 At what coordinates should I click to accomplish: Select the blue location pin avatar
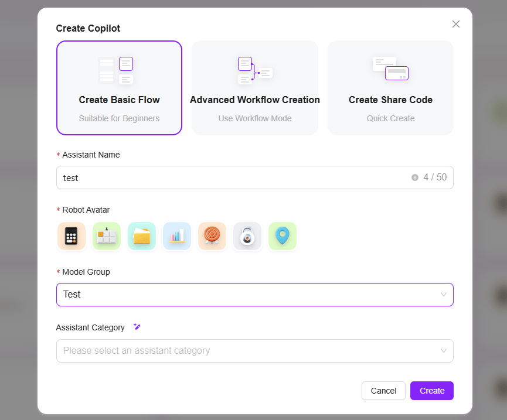click(x=283, y=236)
